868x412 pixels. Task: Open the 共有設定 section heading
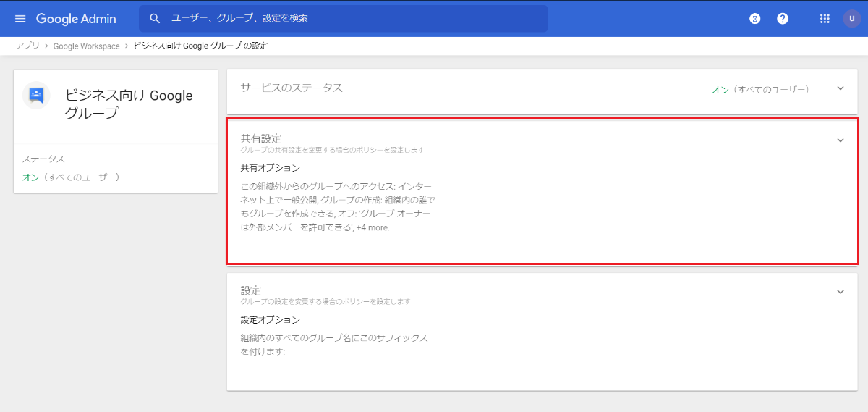[261, 138]
